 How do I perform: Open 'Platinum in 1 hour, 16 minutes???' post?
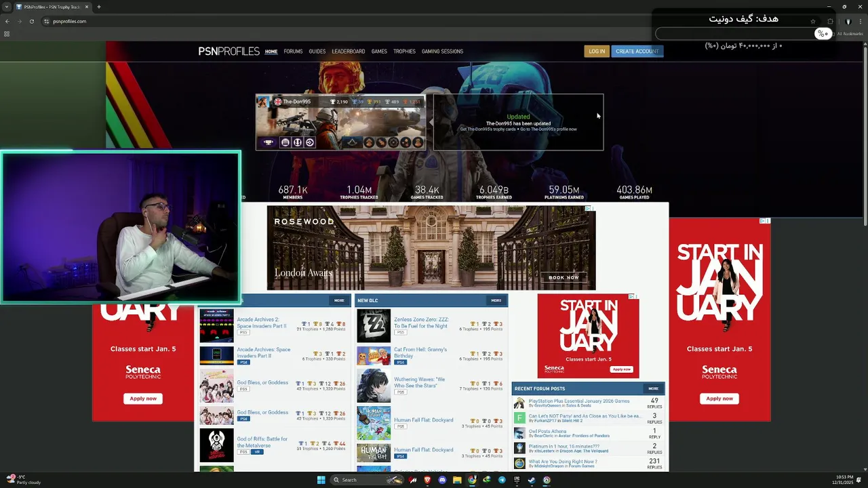click(x=564, y=447)
